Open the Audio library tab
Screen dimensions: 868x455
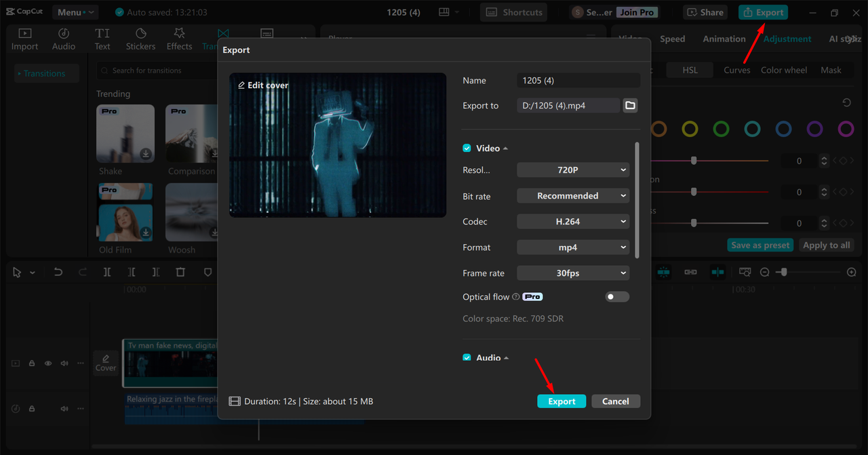click(64, 39)
